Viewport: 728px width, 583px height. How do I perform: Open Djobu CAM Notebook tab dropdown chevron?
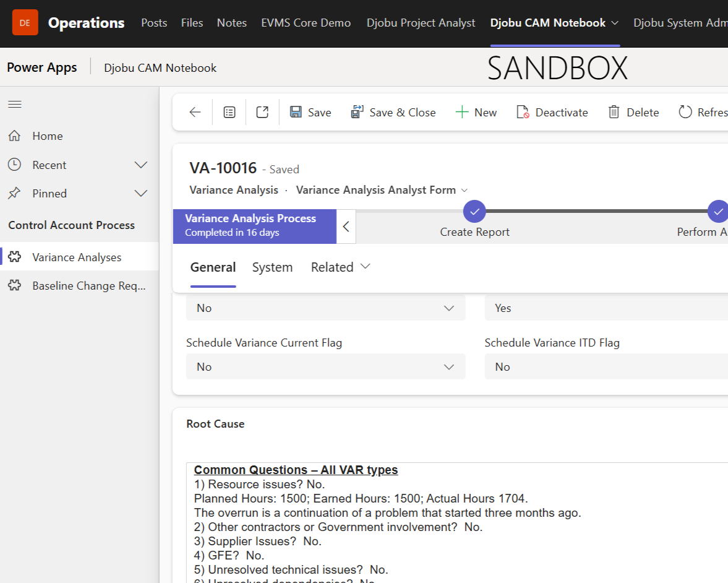pyautogui.click(x=615, y=23)
